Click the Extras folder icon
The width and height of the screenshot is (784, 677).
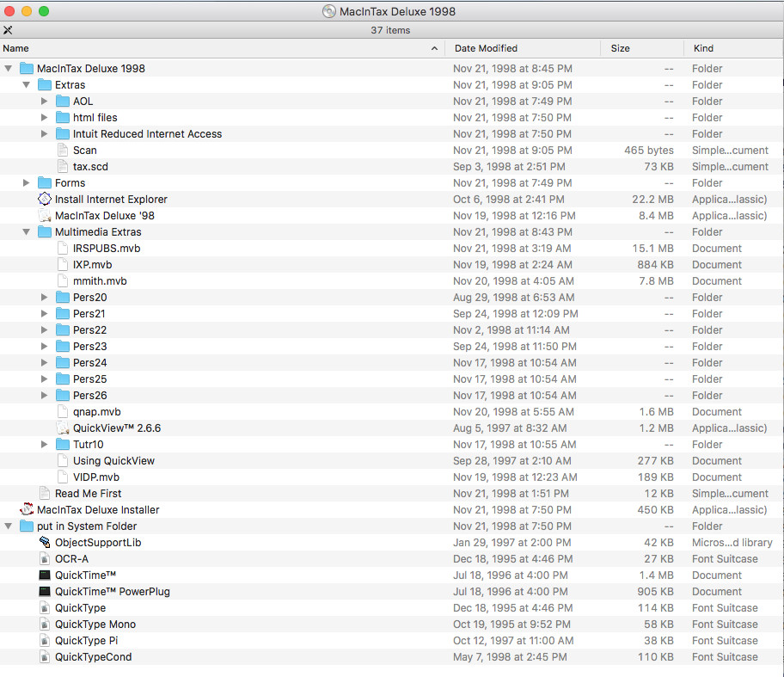45,84
